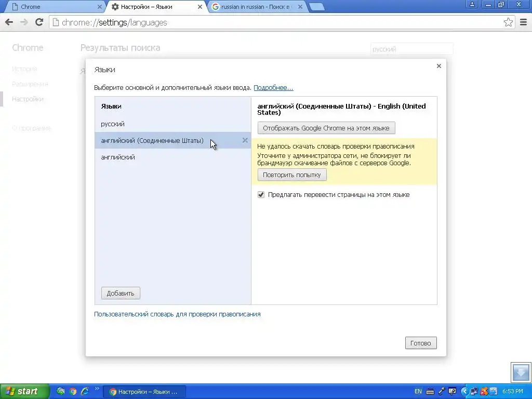The image size is (532, 399).
Task: Expand hidden tray icons with the arrow
Action: pos(465,392)
